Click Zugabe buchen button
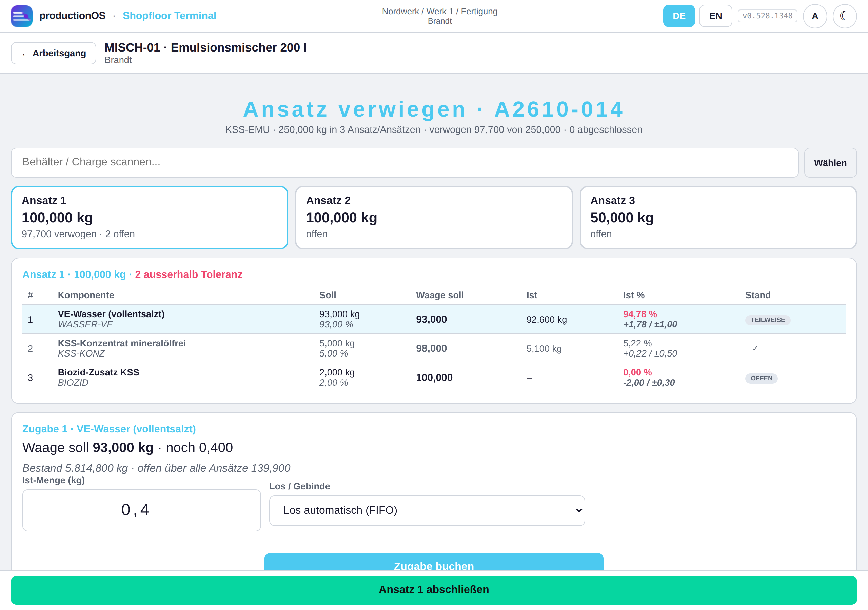 coord(434,562)
